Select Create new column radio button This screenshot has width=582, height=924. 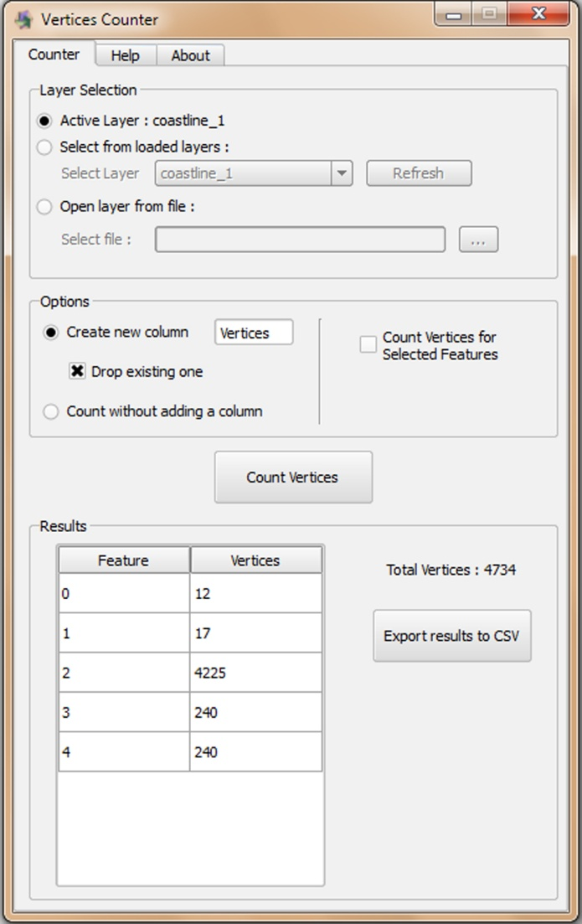tap(50, 333)
